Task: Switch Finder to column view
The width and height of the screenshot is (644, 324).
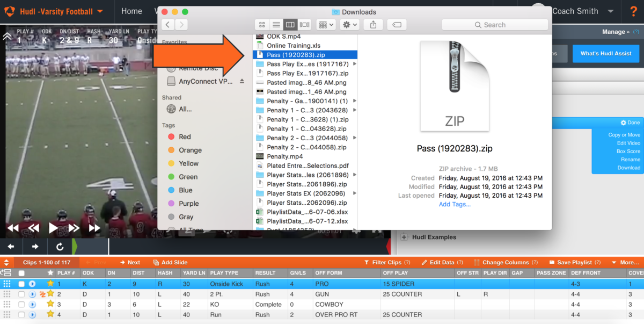Action: tap(290, 25)
